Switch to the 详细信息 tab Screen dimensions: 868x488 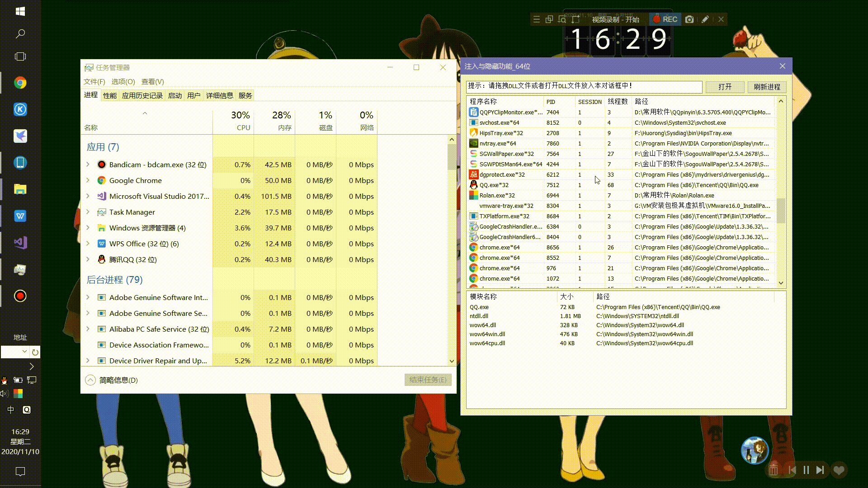pyautogui.click(x=219, y=95)
